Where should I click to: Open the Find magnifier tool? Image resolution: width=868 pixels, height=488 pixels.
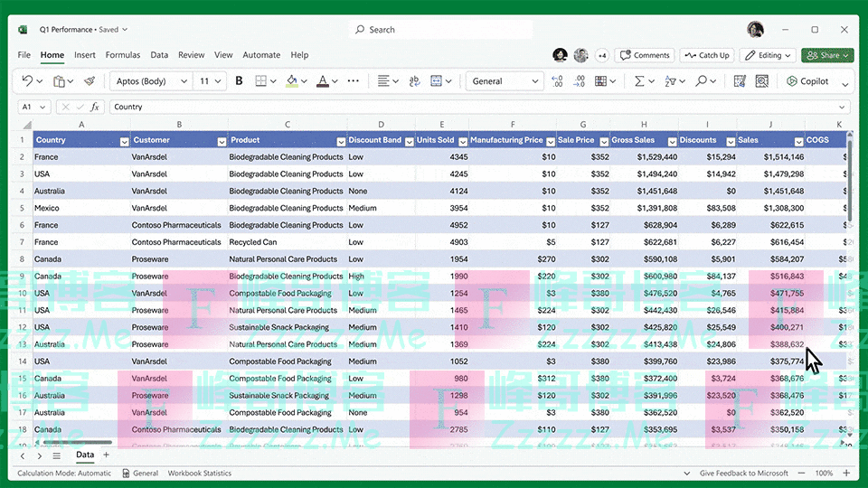(701, 81)
